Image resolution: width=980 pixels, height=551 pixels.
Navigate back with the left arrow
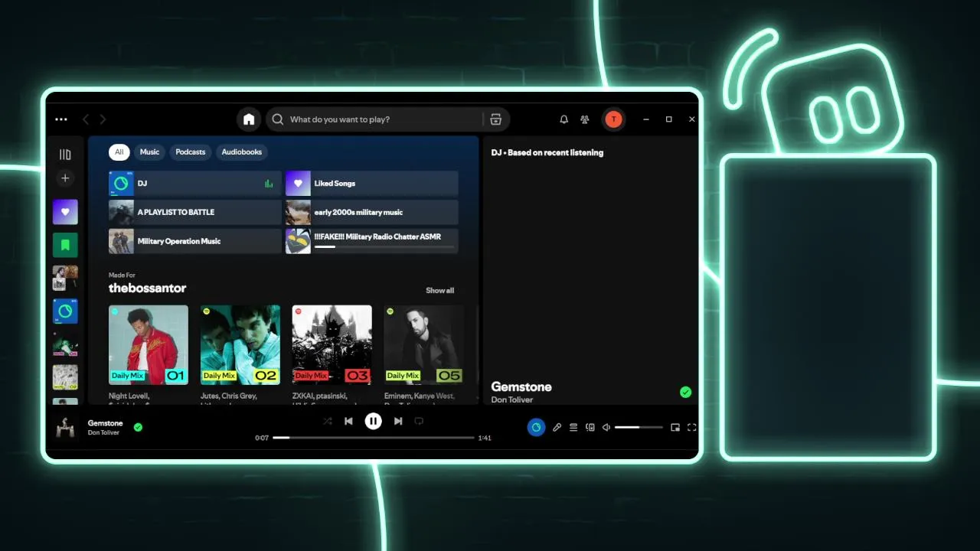(x=86, y=119)
